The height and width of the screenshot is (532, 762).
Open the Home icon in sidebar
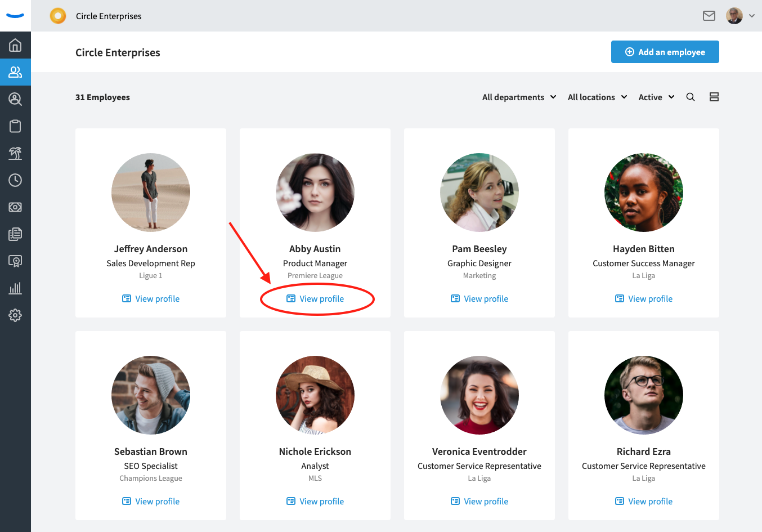point(15,45)
